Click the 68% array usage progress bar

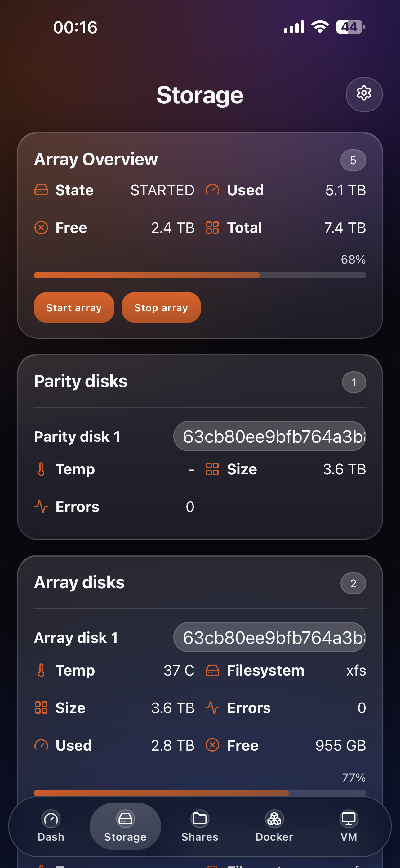199,275
